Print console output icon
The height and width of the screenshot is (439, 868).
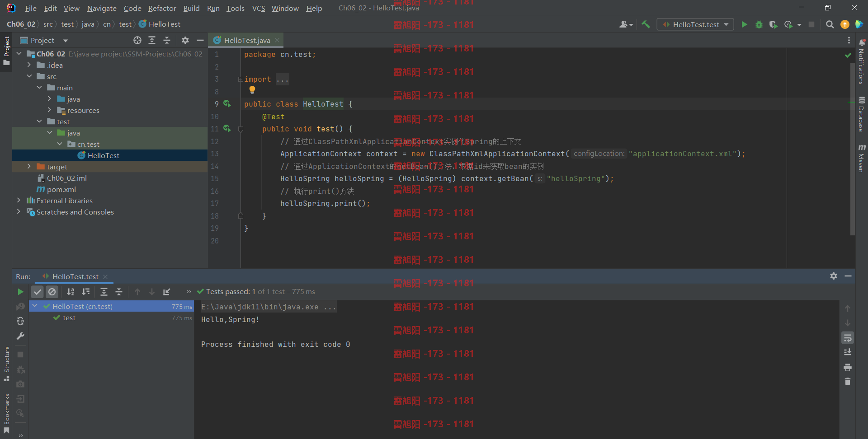pyautogui.click(x=848, y=367)
